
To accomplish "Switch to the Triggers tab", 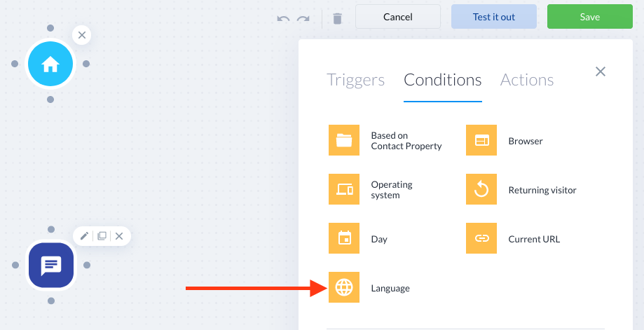I will [x=356, y=80].
